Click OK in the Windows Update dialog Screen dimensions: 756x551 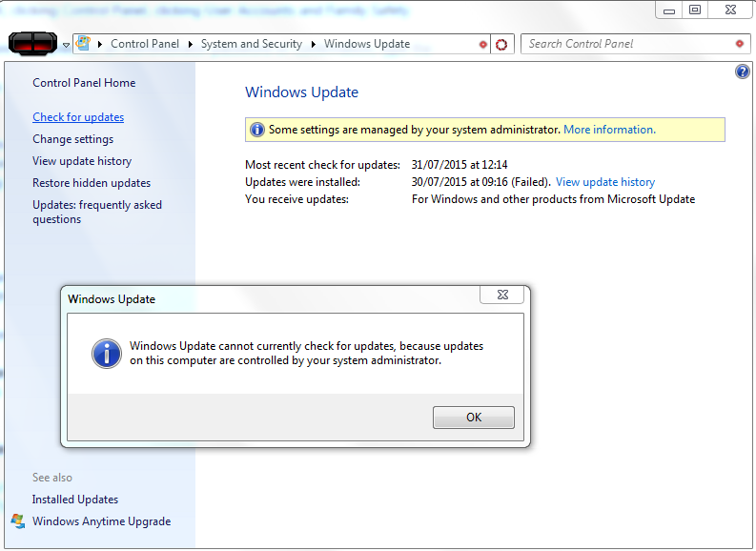pos(474,418)
